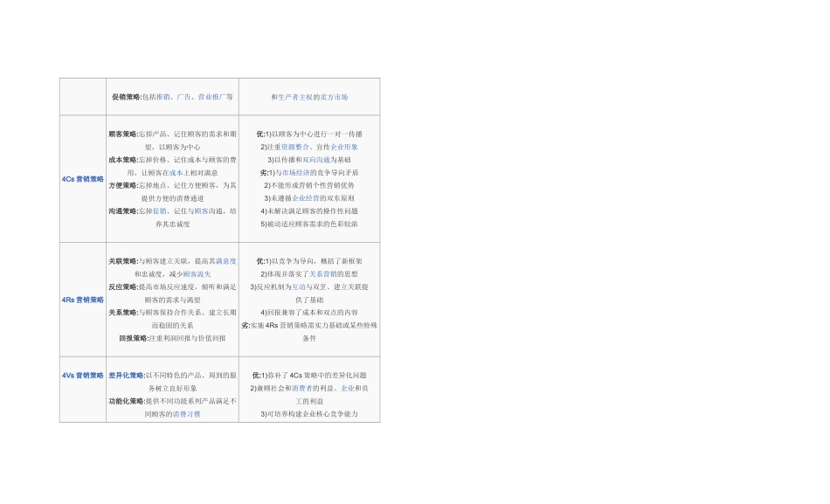Click the text 弥补了 4Cs 策略中的差异化问题

pos(317,376)
